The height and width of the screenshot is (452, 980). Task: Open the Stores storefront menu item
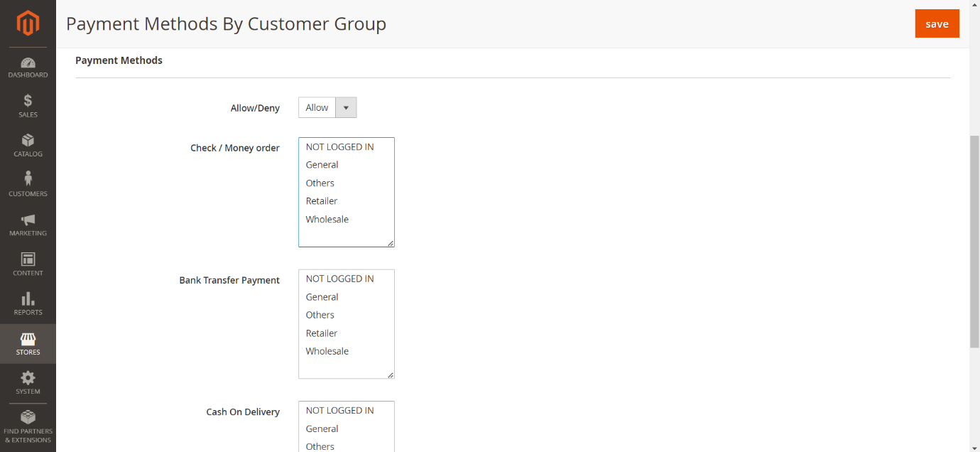(x=28, y=343)
